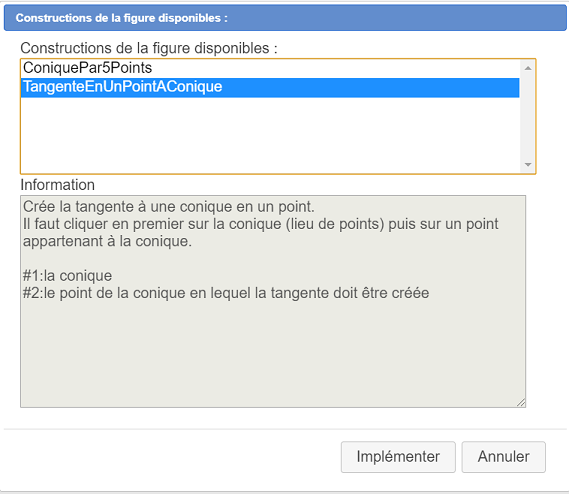Viewport: 569px width, 494px height.
Task: Click the 'Information' label
Action: (57, 185)
